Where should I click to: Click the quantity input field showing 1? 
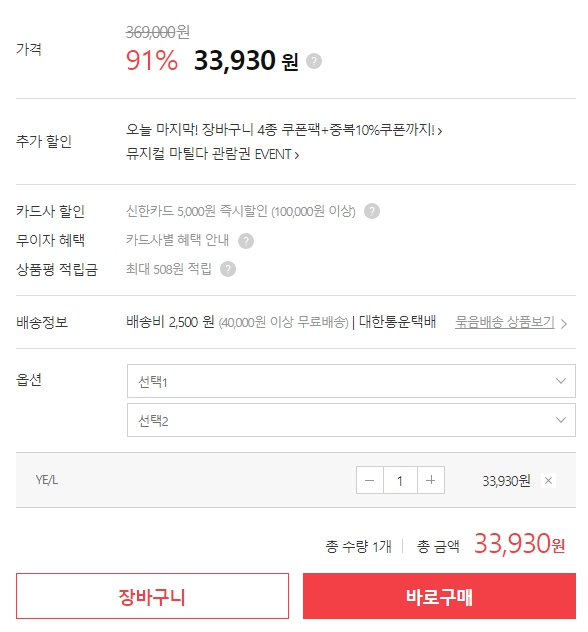(400, 480)
